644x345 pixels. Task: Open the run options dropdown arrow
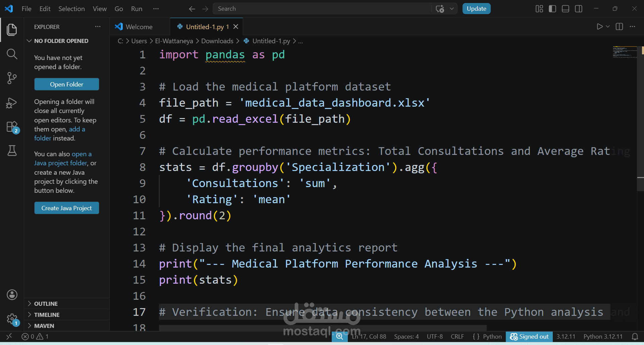point(608,26)
